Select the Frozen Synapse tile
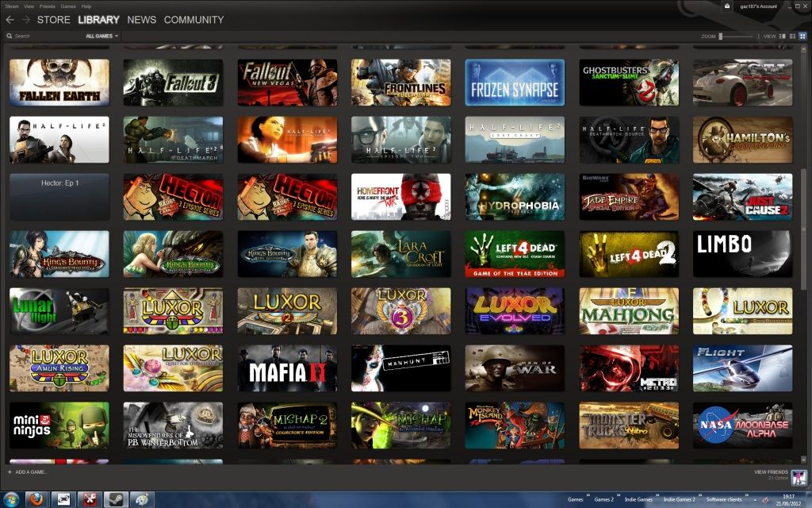Image resolution: width=812 pixels, height=508 pixels. point(515,83)
